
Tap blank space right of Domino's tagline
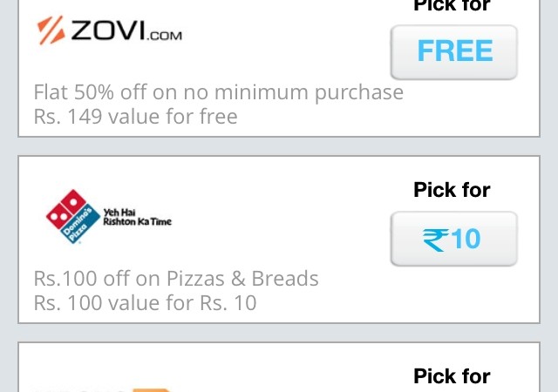click(277, 217)
